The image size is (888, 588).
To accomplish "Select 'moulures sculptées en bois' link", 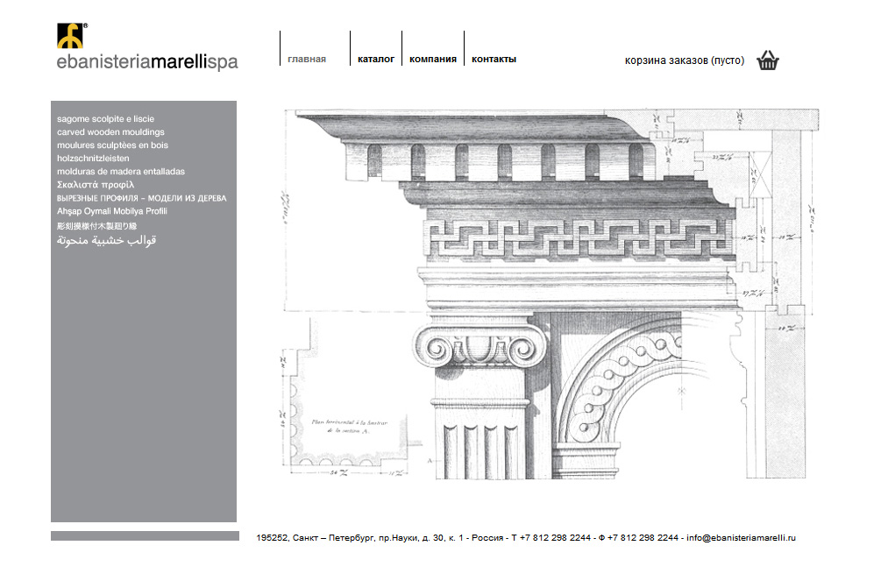I will coord(112,145).
